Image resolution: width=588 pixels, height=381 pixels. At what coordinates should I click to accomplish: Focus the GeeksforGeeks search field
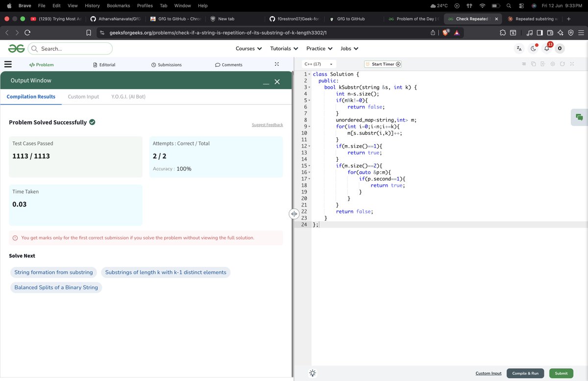pos(70,49)
